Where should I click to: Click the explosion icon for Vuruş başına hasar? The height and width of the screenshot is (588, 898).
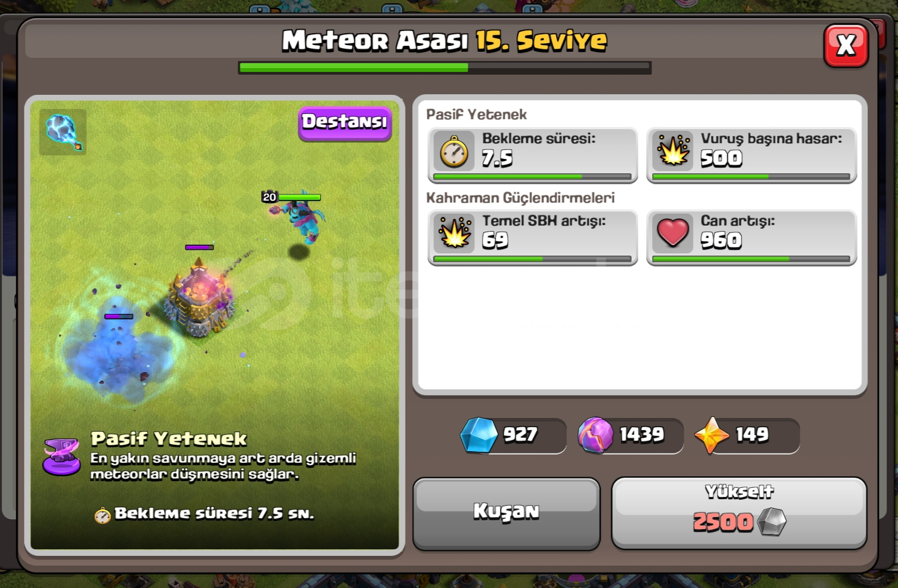673,149
